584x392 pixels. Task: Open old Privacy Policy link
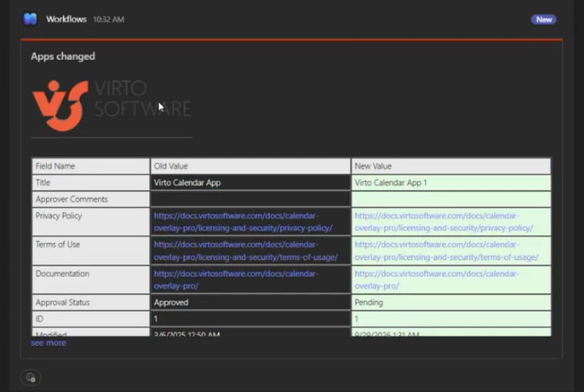(243, 221)
